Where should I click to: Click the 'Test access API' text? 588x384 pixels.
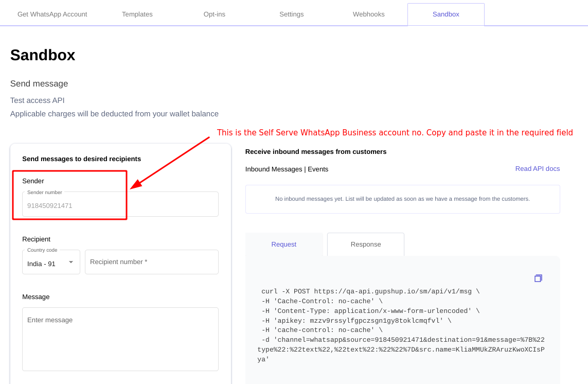37,100
